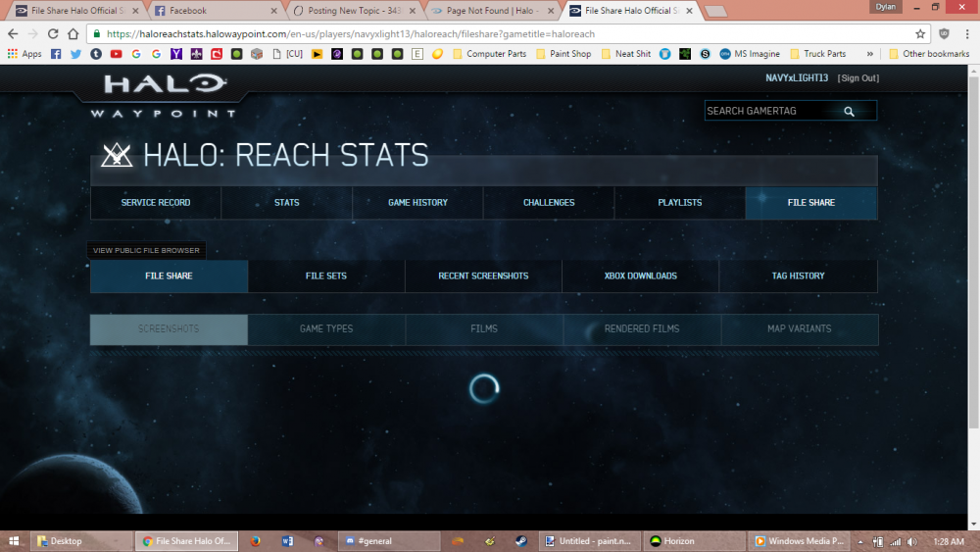
Task: Open the Tumblr bookmark icon
Action: [x=96, y=54]
